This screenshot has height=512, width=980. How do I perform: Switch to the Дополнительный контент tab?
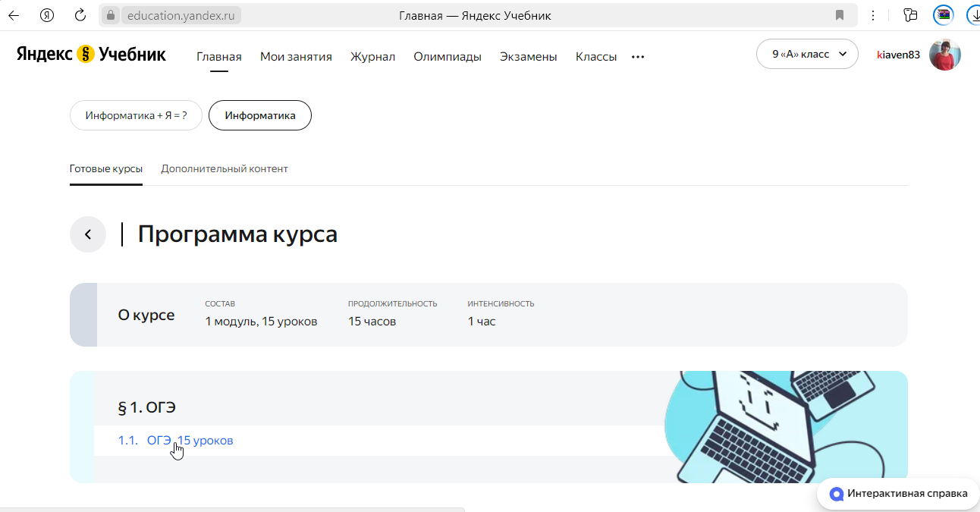[225, 168]
